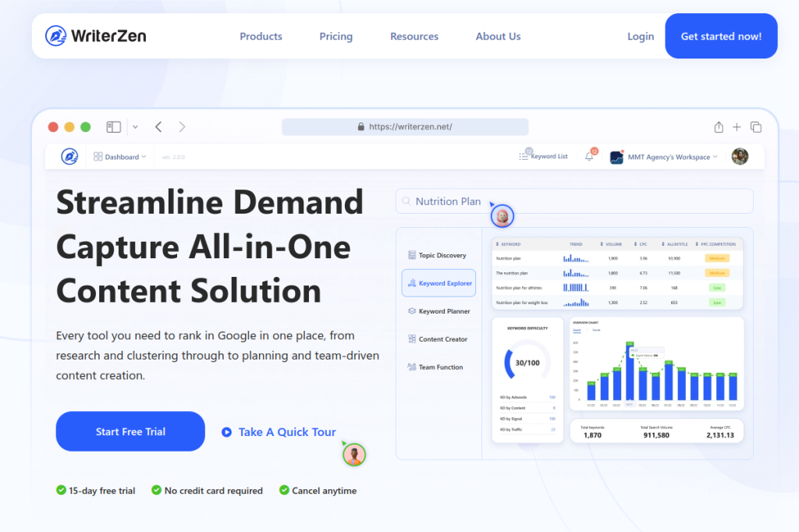Select Content Creator in sidebar
799x532 pixels.
tap(438, 339)
